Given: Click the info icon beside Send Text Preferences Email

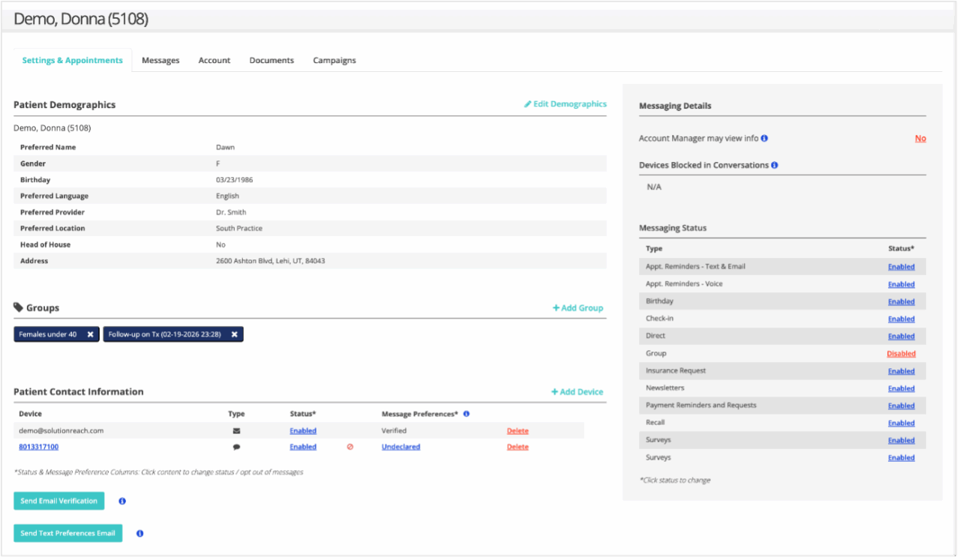Looking at the screenshot, I should (139, 533).
